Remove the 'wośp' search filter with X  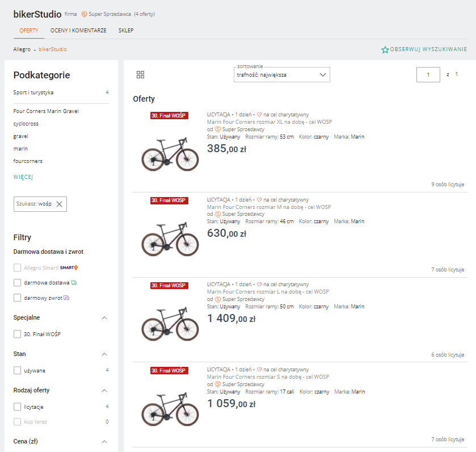click(59, 204)
